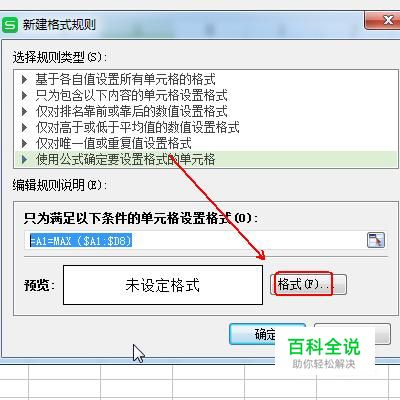
Task: Open the 格式(F)... button
Action: 308,284
